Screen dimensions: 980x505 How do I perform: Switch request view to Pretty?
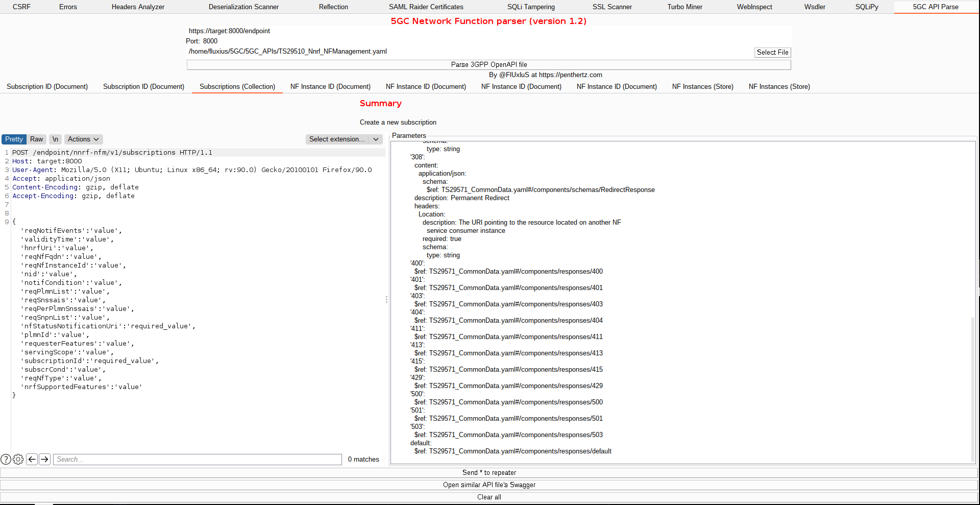[14, 139]
